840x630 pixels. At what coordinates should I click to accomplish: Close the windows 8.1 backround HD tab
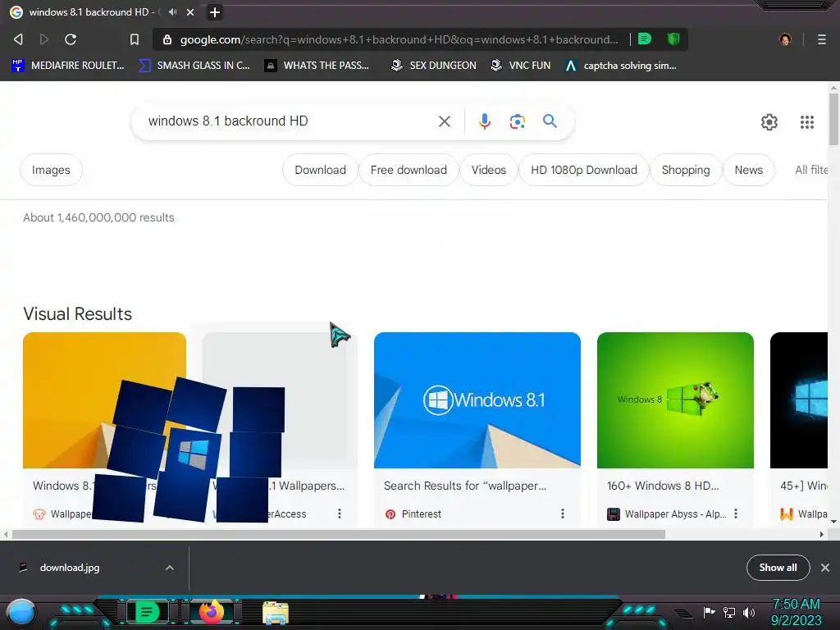[190, 12]
